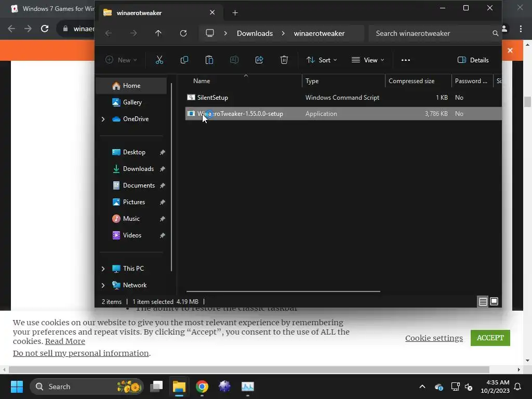The width and height of the screenshot is (532, 399).
Task: Close the winaerotweaker Explorer tab
Action: tap(212, 12)
